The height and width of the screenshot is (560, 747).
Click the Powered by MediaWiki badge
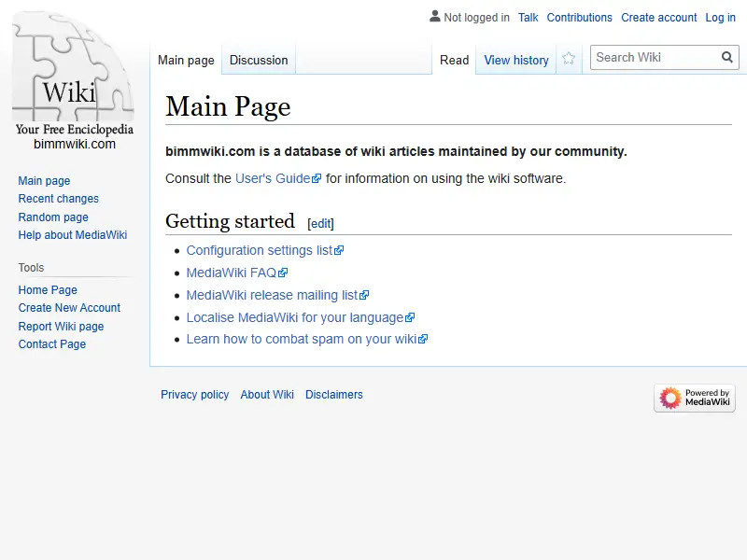(695, 398)
